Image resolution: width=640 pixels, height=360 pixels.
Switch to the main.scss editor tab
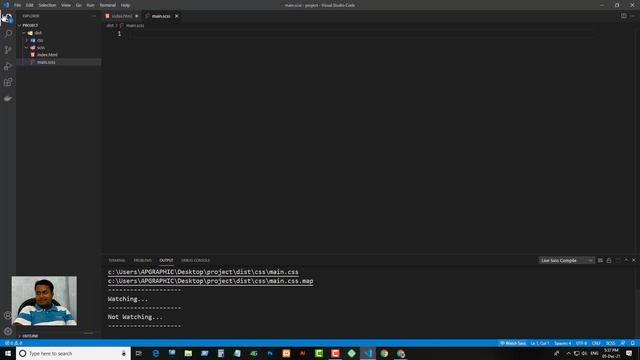point(161,16)
